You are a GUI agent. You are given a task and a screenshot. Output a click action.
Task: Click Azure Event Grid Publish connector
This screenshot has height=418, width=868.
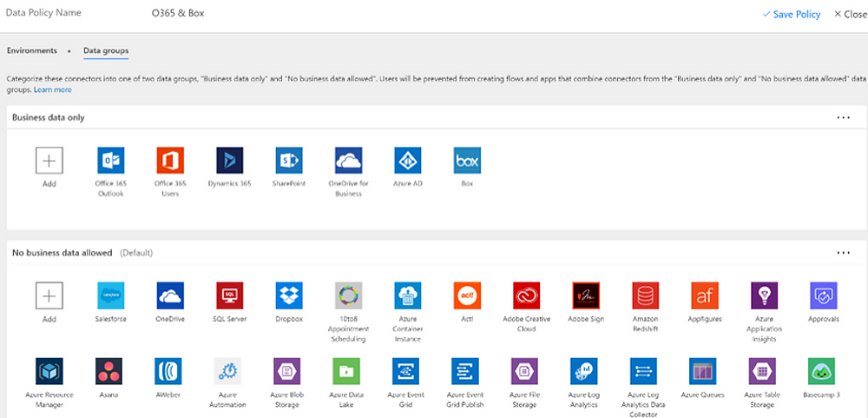(x=465, y=371)
